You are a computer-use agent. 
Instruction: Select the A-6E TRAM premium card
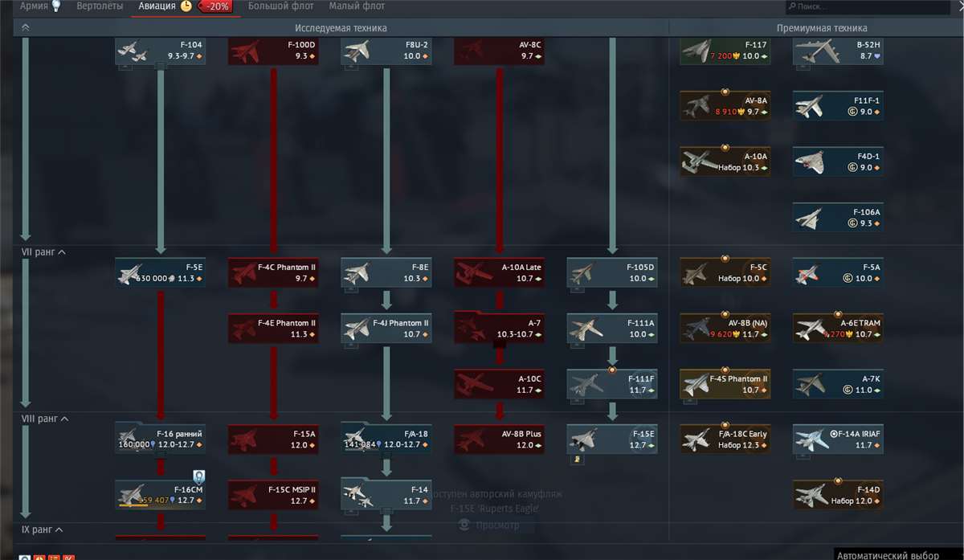tap(838, 328)
